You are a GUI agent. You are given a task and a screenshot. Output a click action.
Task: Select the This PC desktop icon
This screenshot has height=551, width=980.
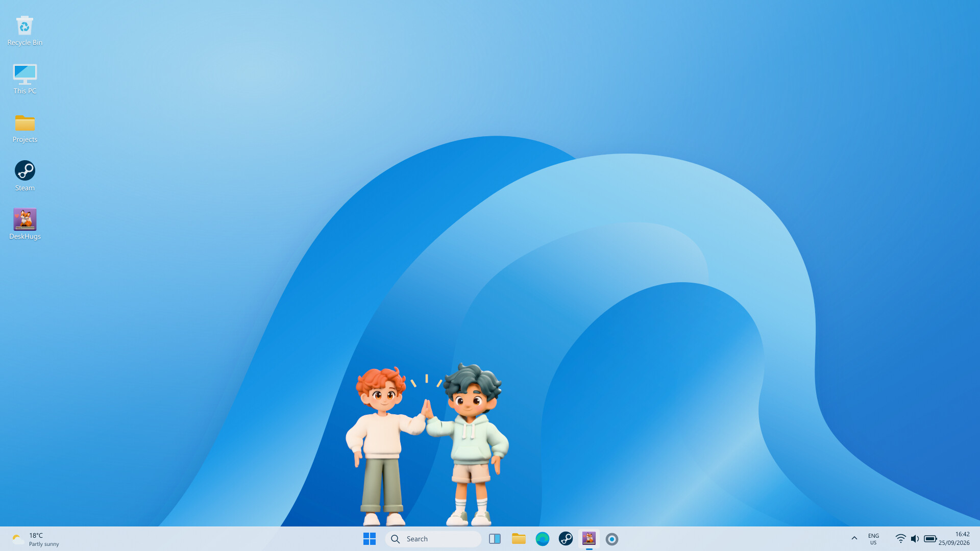[x=24, y=79]
